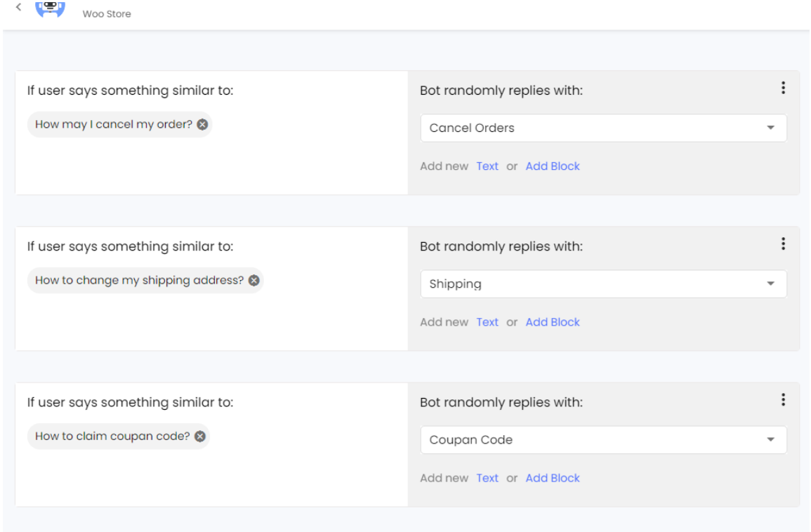The height and width of the screenshot is (532, 811).
Task: Click Add Block under Coupan Code
Action: tap(553, 478)
